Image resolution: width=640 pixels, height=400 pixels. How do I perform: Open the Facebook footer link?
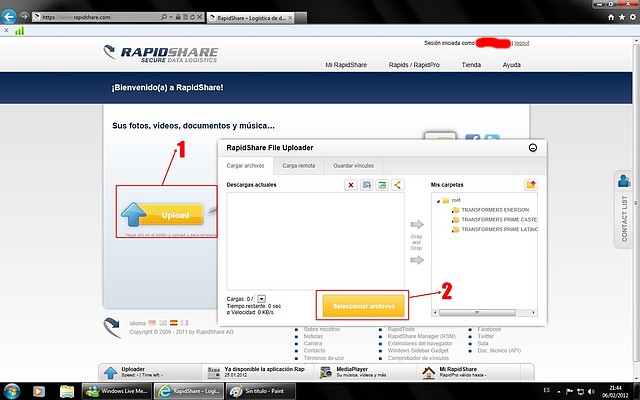[x=489, y=329]
